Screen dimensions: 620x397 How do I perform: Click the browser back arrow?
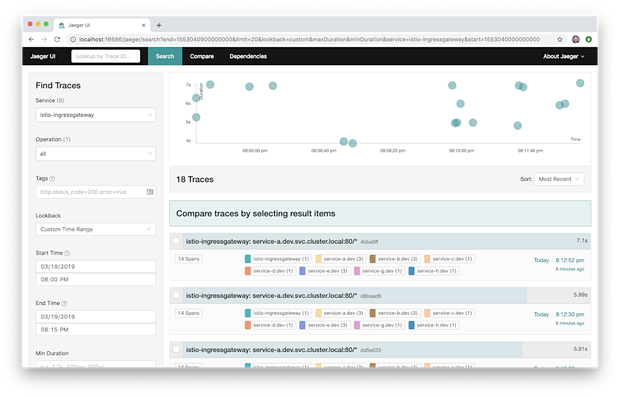click(x=31, y=39)
